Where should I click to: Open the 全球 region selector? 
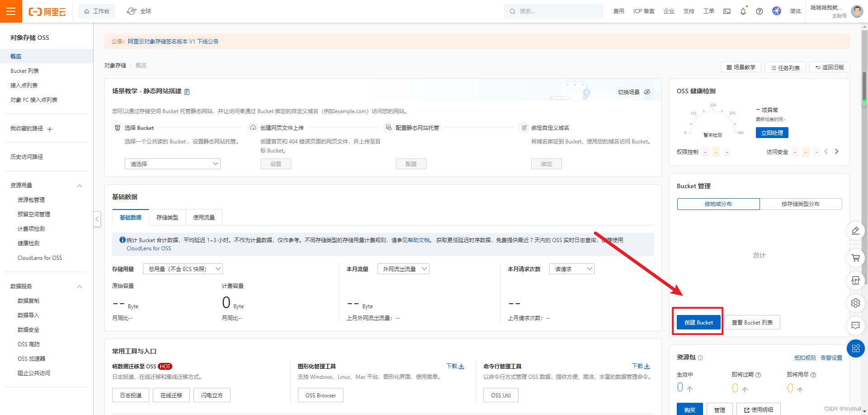(x=139, y=11)
